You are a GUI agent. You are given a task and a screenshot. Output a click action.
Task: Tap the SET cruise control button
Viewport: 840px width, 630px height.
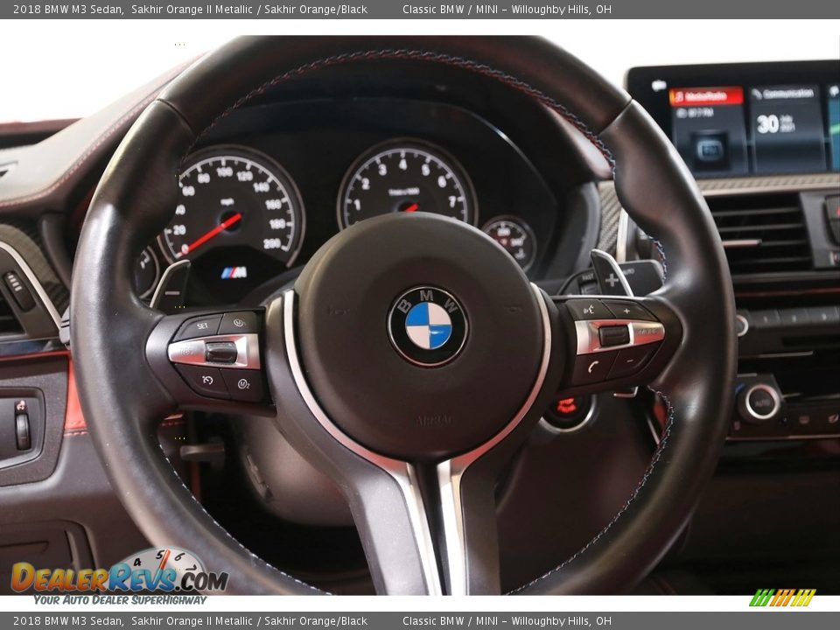click(x=200, y=326)
